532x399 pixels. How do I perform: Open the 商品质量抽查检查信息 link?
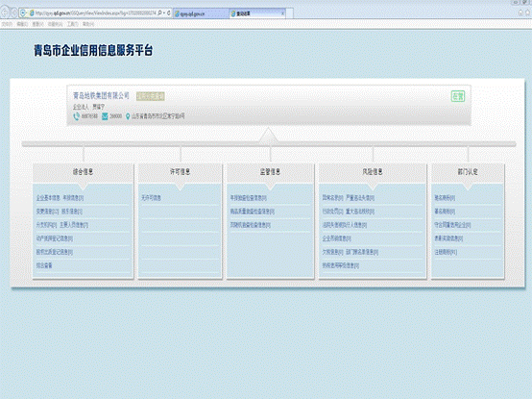click(253, 212)
